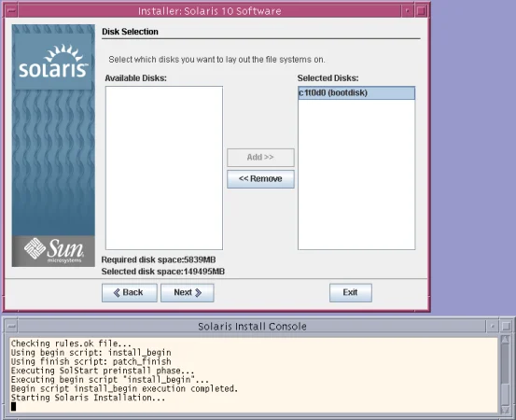516x420 pixels.
Task: Click the console scrollbar up arrow
Action: [x=505, y=340]
